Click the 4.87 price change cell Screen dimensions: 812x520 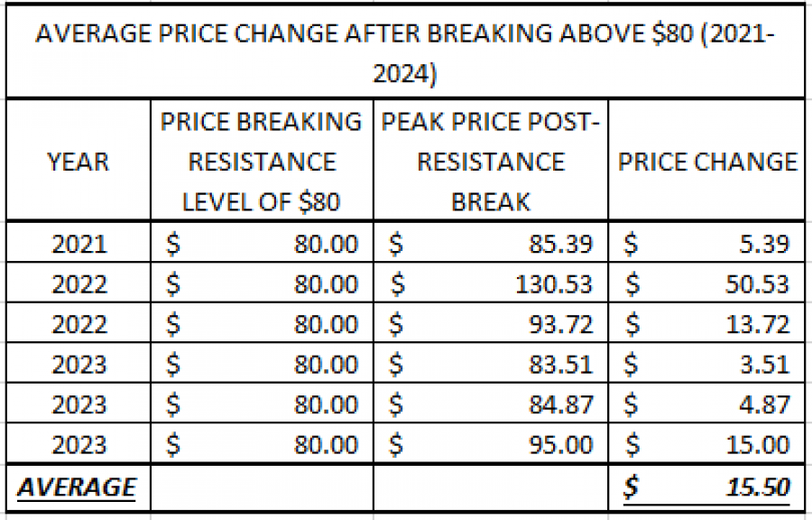[706, 404]
